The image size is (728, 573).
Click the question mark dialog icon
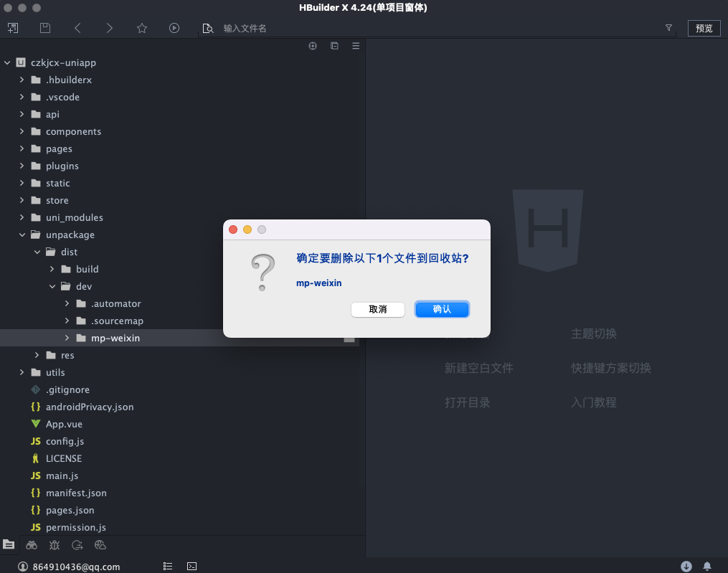click(x=263, y=273)
